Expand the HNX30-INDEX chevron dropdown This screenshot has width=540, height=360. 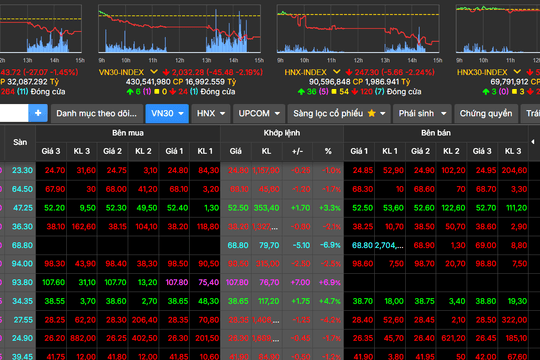pos(517,72)
